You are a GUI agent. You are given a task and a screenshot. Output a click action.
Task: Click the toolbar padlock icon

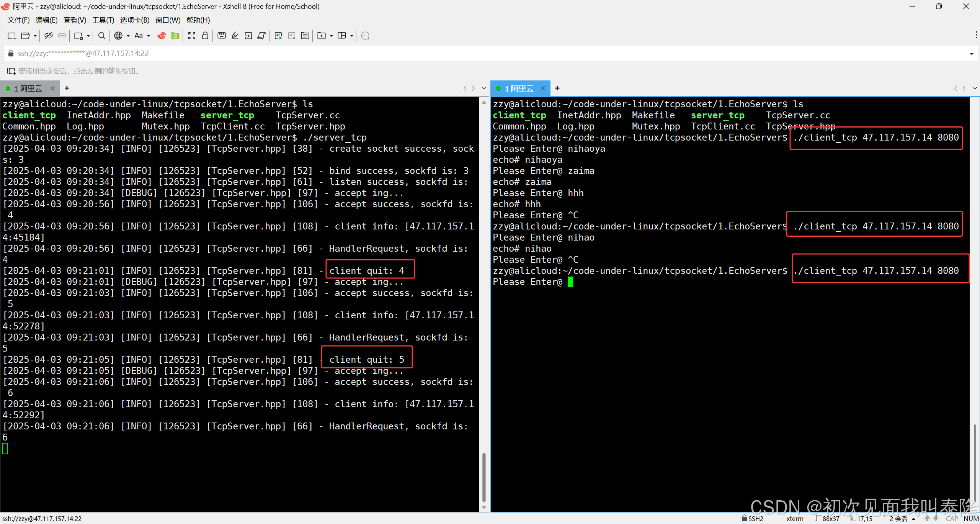(205, 36)
